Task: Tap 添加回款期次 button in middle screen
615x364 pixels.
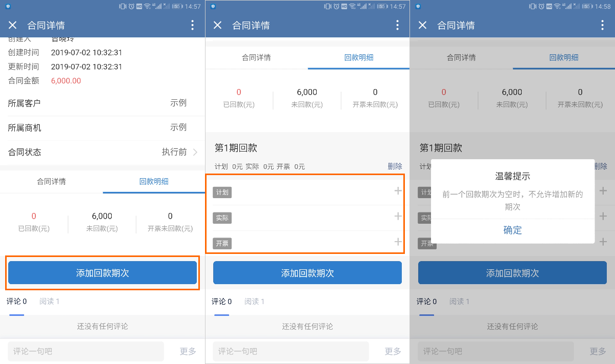Action: click(307, 273)
